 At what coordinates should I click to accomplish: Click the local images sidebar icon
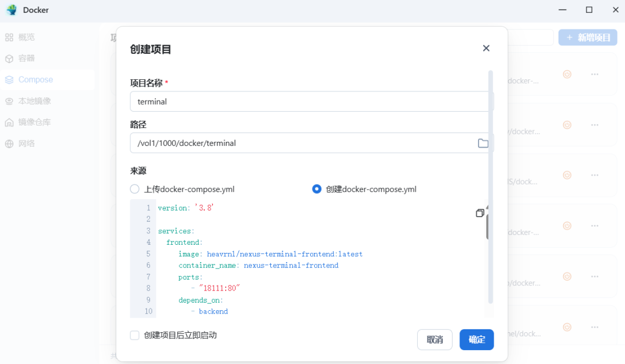[9, 101]
